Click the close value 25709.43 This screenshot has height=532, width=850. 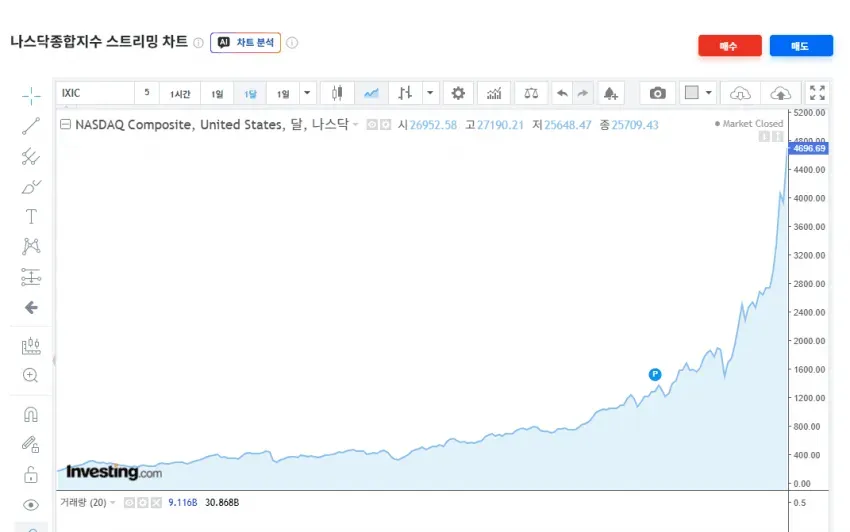635,125
